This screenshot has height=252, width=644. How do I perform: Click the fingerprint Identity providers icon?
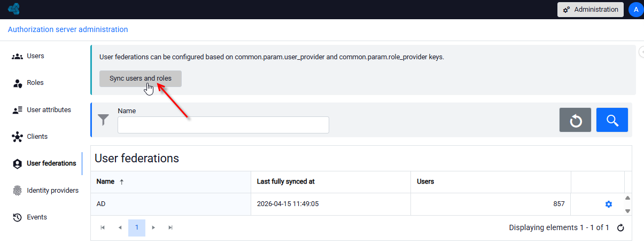click(17, 191)
